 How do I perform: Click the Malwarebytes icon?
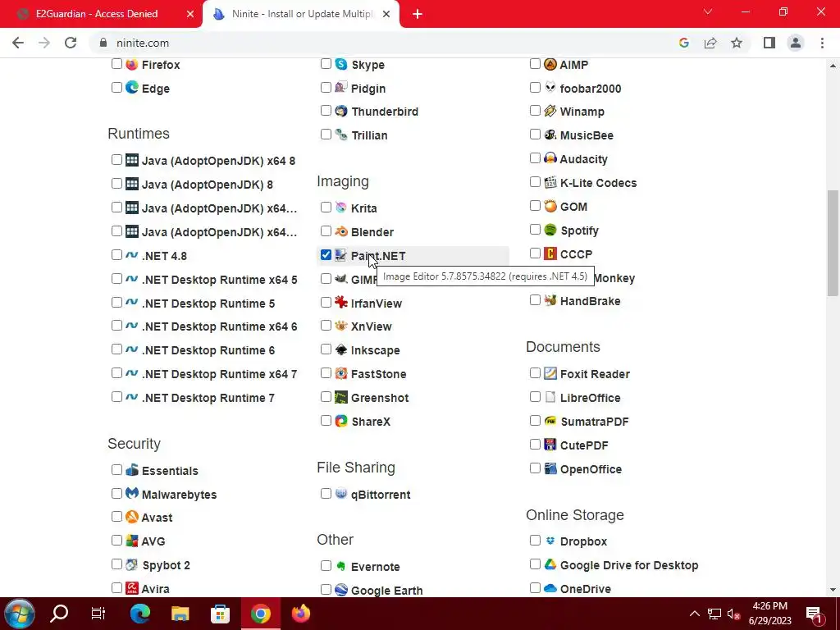click(132, 493)
